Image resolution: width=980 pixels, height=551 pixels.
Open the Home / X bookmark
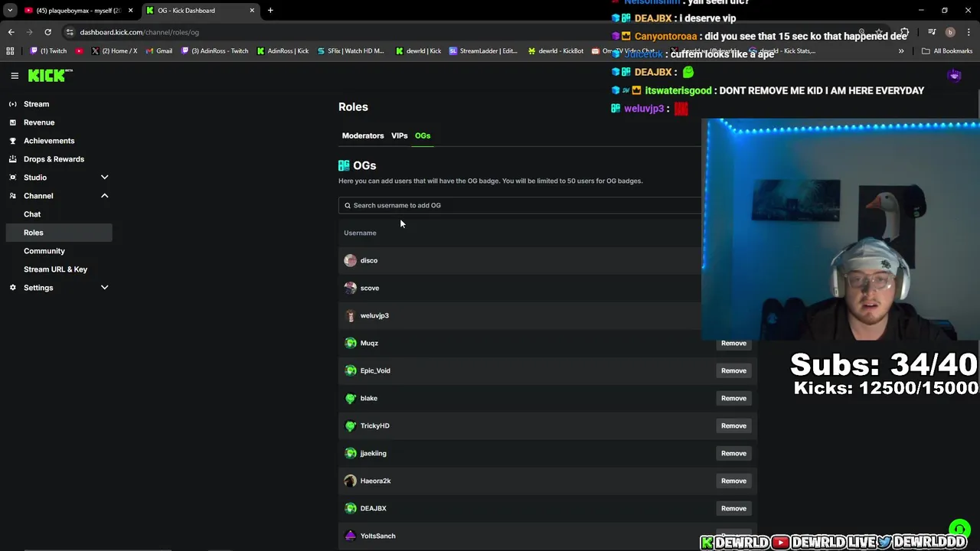tap(114, 51)
